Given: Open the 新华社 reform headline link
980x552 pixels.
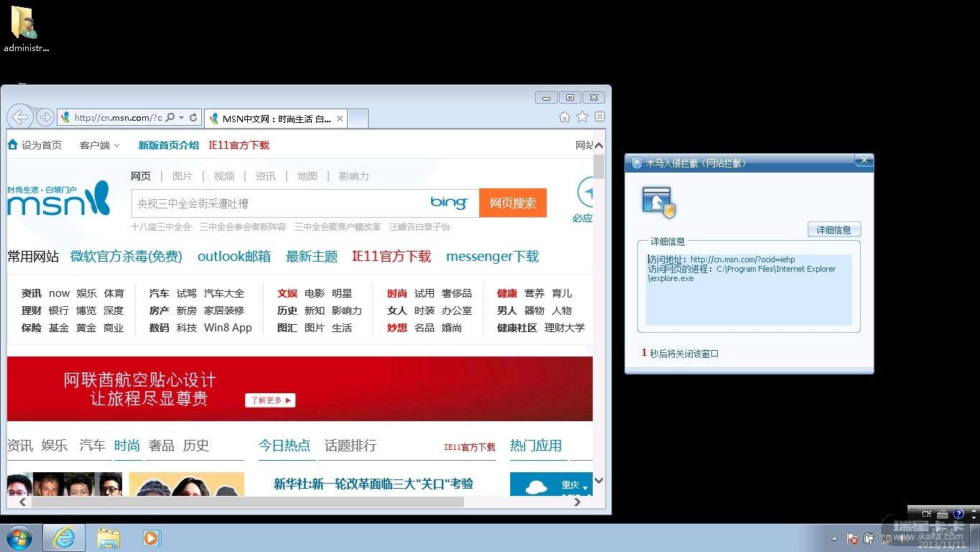Looking at the screenshot, I should 374,484.
